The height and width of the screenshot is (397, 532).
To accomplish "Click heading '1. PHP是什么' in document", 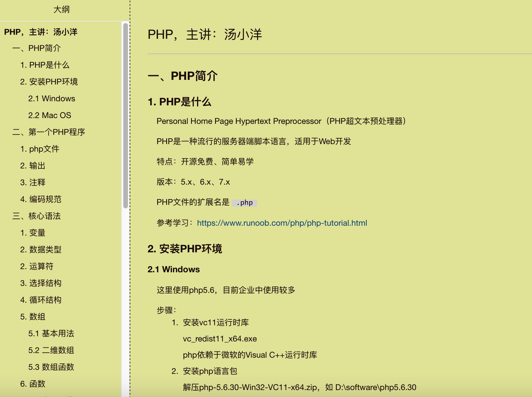I will click(x=179, y=102).
